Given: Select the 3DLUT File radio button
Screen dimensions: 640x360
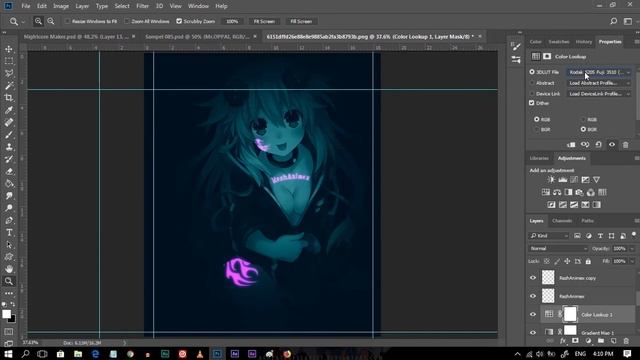Looking at the screenshot, I should pyautogui.click(x=532, y=72).
